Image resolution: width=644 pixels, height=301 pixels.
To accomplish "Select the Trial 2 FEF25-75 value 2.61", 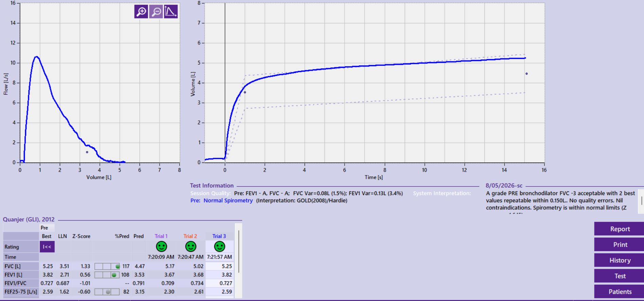I will click(199, 292).
